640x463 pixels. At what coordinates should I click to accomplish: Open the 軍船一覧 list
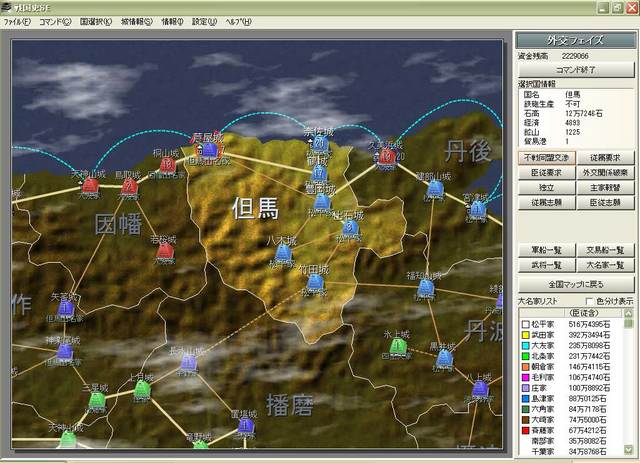pyautogui.click(x=547, y=250)
